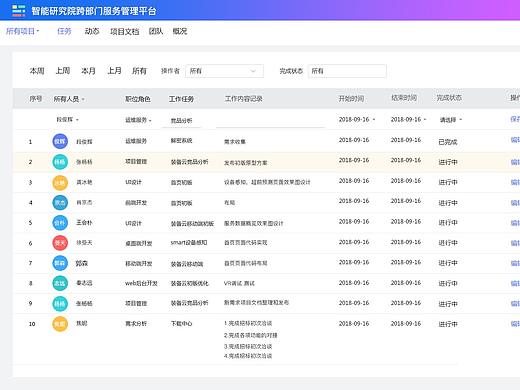Click the 已完成 status in row 1
Viewport: 520px width, 390px height.
coord(448,142)
